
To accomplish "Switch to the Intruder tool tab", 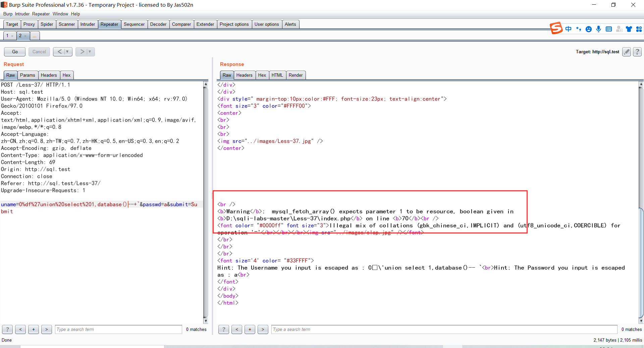I will (x=88, y=24).
